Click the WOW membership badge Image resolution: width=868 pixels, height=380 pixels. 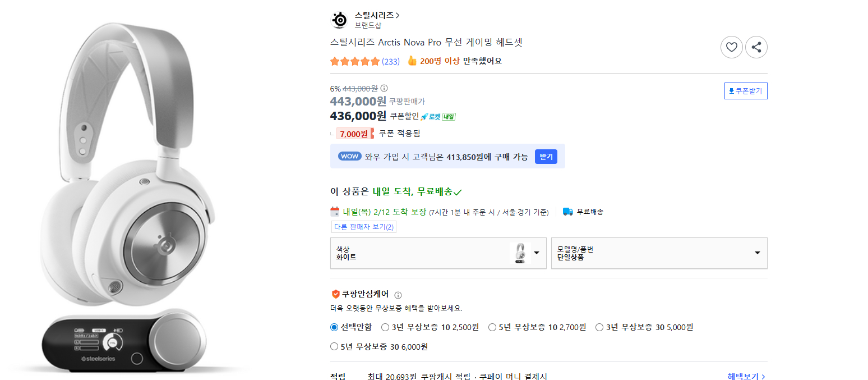349,156
